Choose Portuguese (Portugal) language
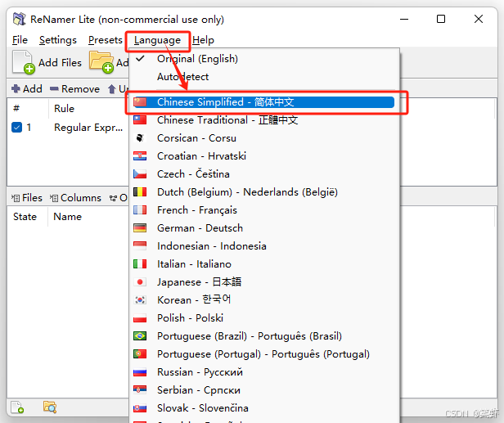The width and height of the screenshot is (504, 423). click(x=264, y=354)
